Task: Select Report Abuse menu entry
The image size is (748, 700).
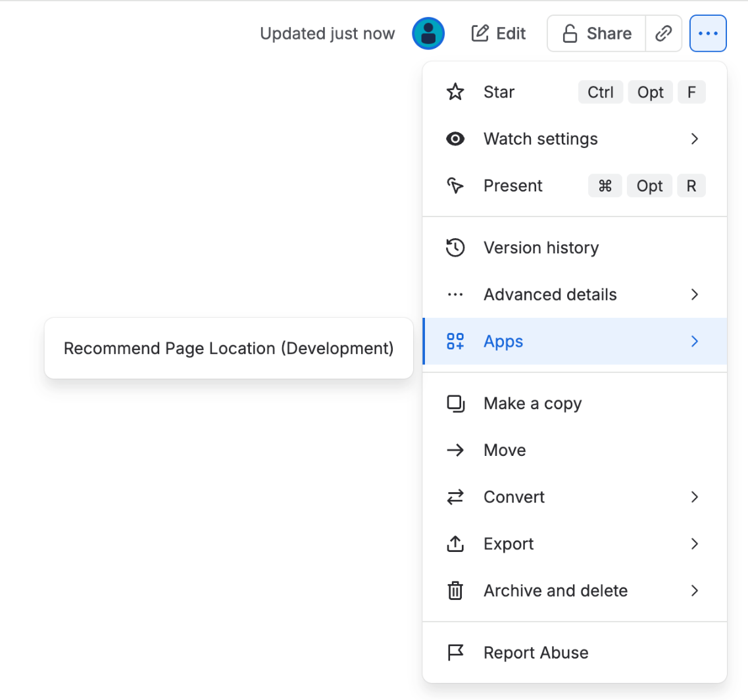Action: [575, 652]
